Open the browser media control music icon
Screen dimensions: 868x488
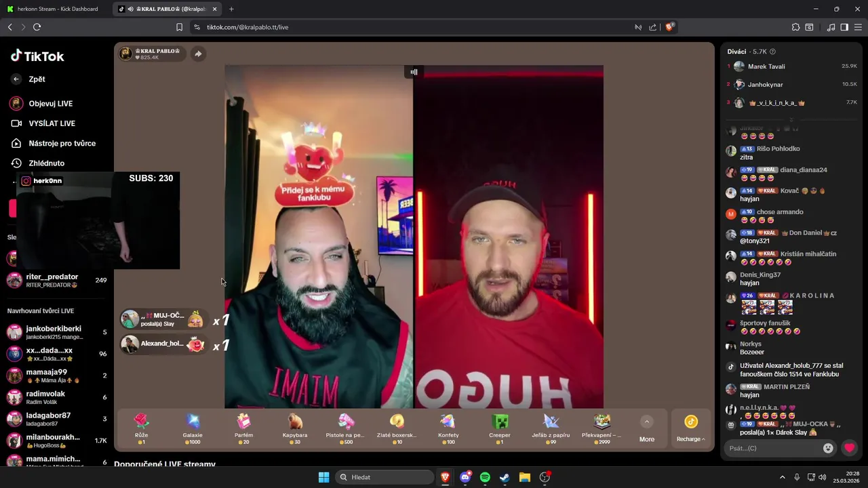click(831, 27)
